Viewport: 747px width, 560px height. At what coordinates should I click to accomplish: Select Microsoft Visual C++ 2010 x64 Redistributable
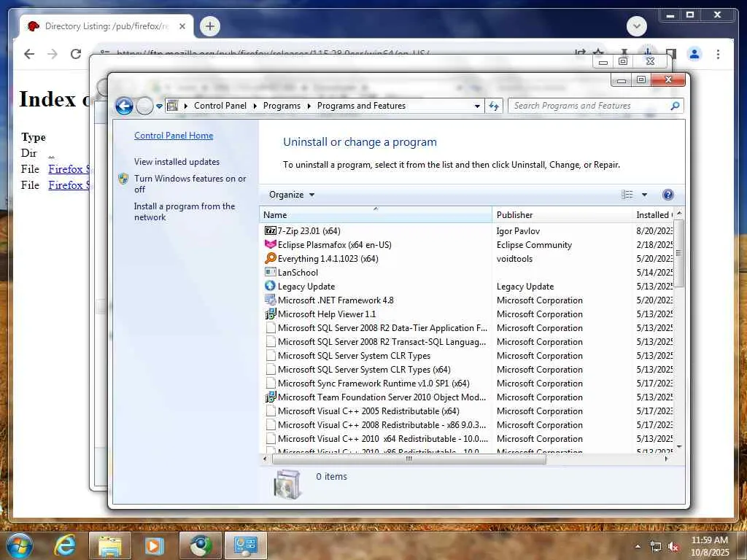tap(467, 438)
